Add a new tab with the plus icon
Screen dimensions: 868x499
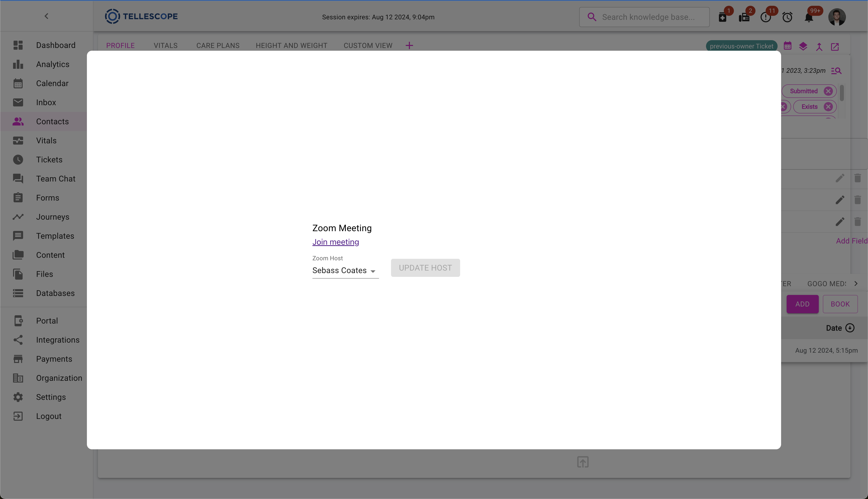[409, 45]
